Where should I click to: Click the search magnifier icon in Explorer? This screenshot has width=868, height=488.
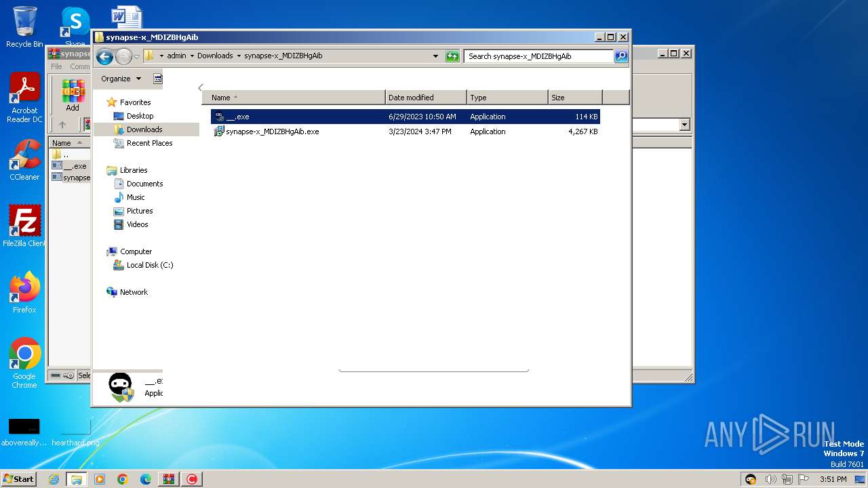tap(621, 56)
